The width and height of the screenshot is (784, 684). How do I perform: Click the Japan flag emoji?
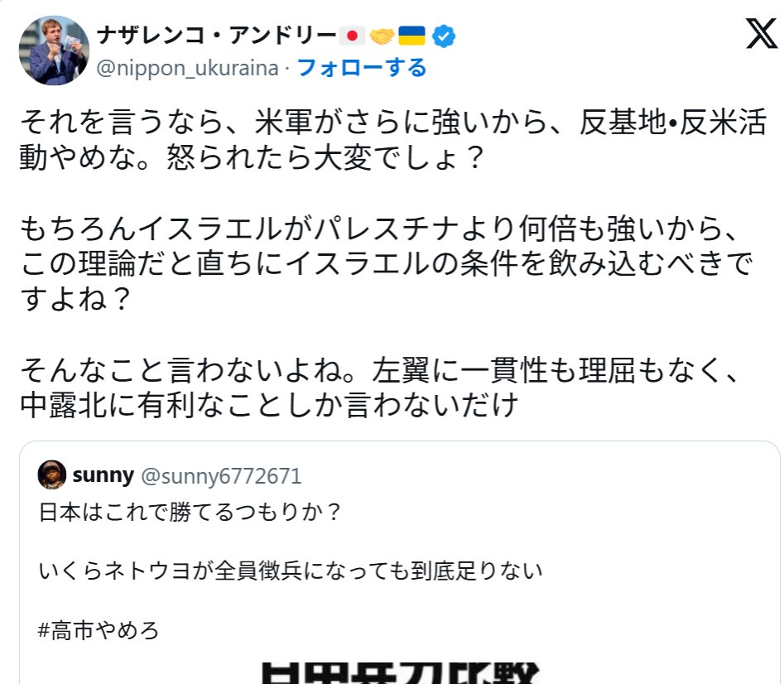click(352, 36)
